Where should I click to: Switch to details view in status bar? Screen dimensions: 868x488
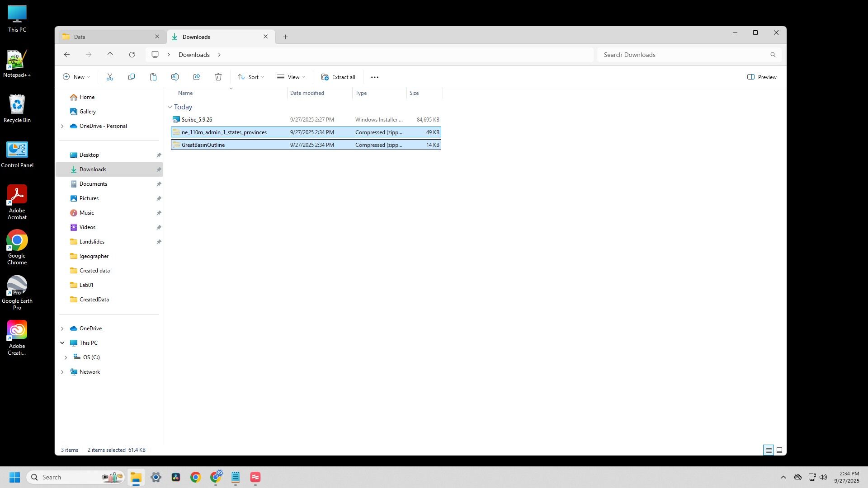tap(768, 450)
